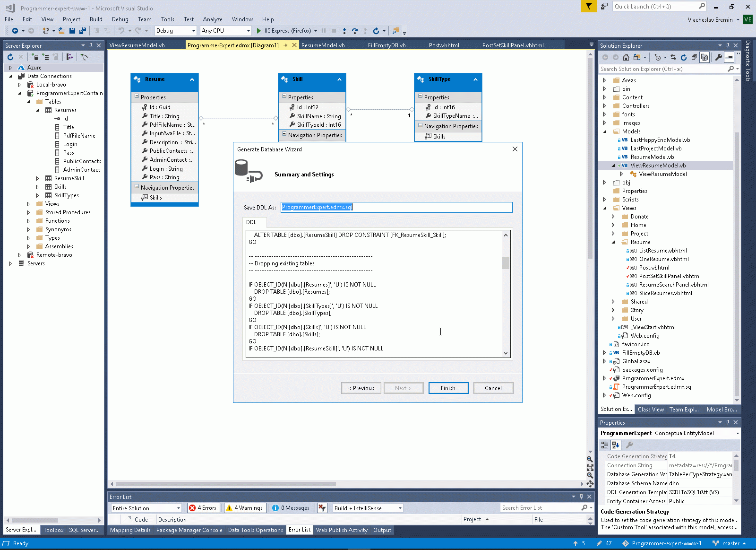Toggle auto-hide pin on Server Explorer
Viewport: 756px width, 550px height.
coord(91,45)
